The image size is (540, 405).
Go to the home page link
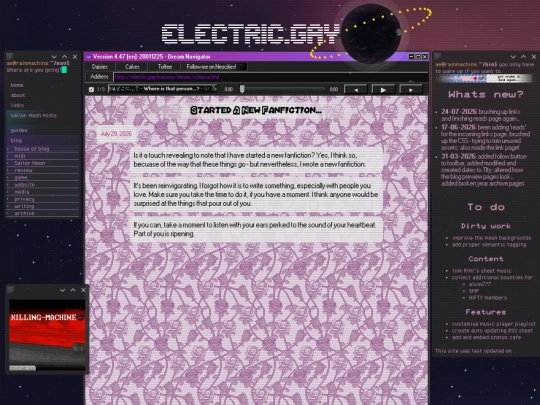17,85
